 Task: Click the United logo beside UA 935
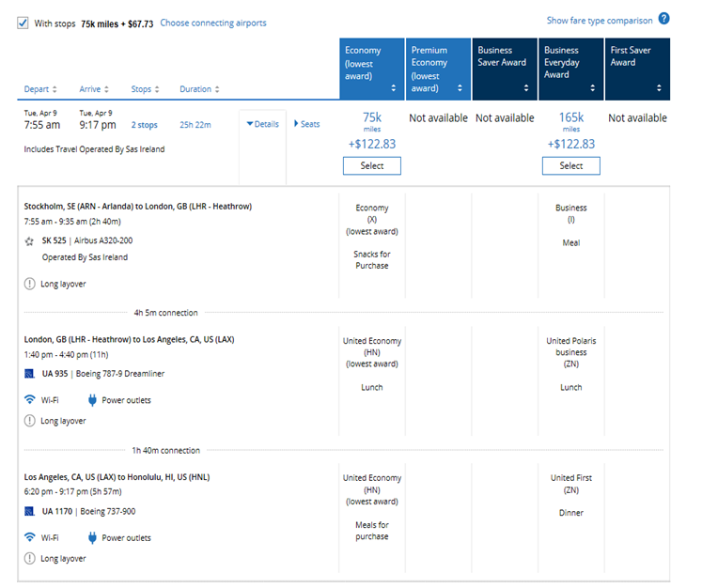pyautogui.click(x=30, y=374)
